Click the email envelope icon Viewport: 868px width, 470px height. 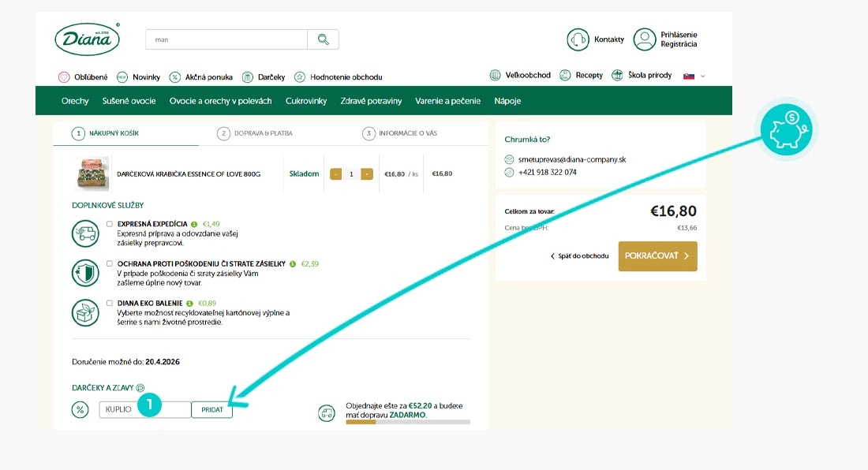coord(509,159)
